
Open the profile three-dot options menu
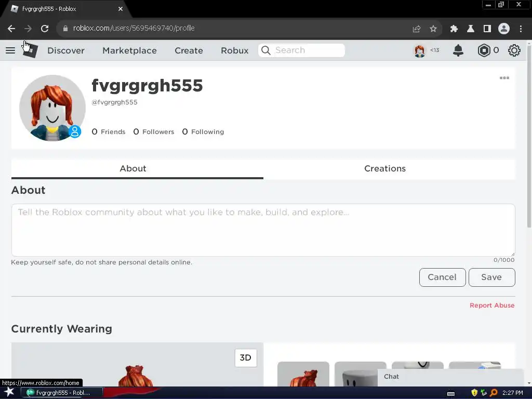(x=504, y=78)
